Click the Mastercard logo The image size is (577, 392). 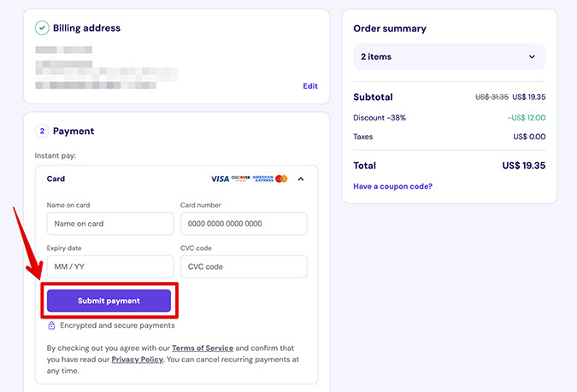click(281, 178)
